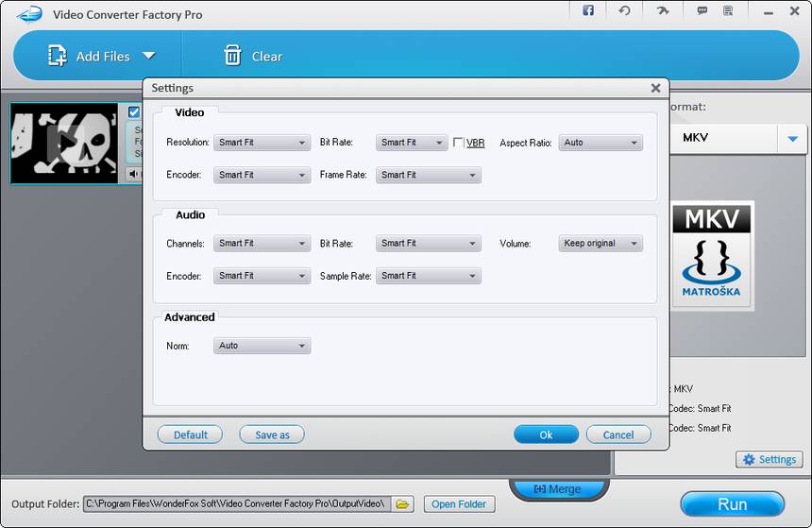Open the Volume dropdown

[601, 244]
